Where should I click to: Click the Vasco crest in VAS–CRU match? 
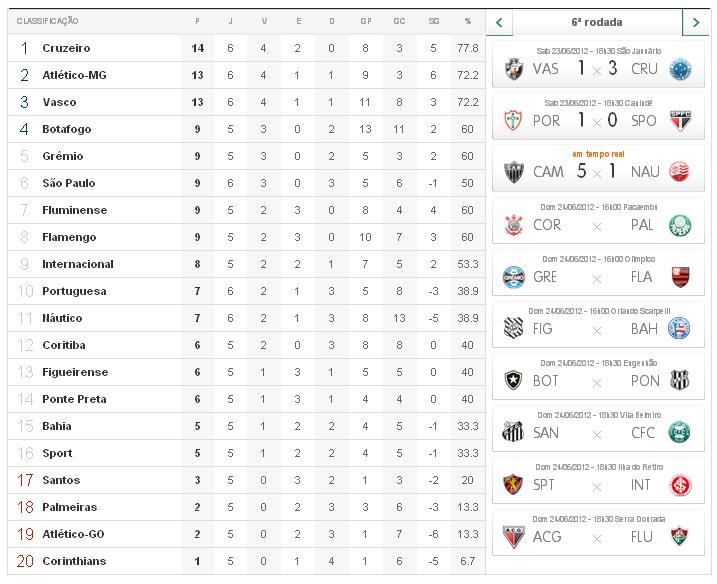515,69
